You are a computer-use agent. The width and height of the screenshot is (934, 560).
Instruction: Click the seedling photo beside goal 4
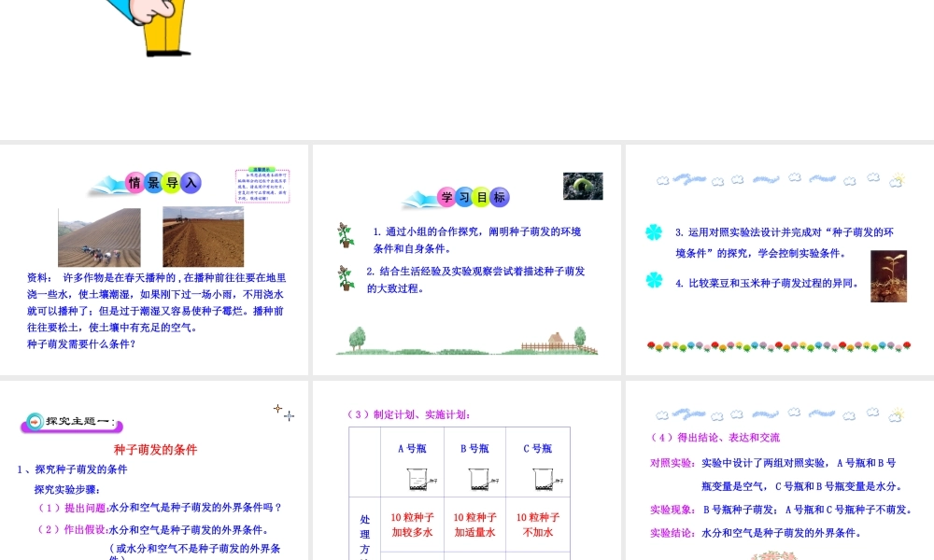(x=889, y=276)
